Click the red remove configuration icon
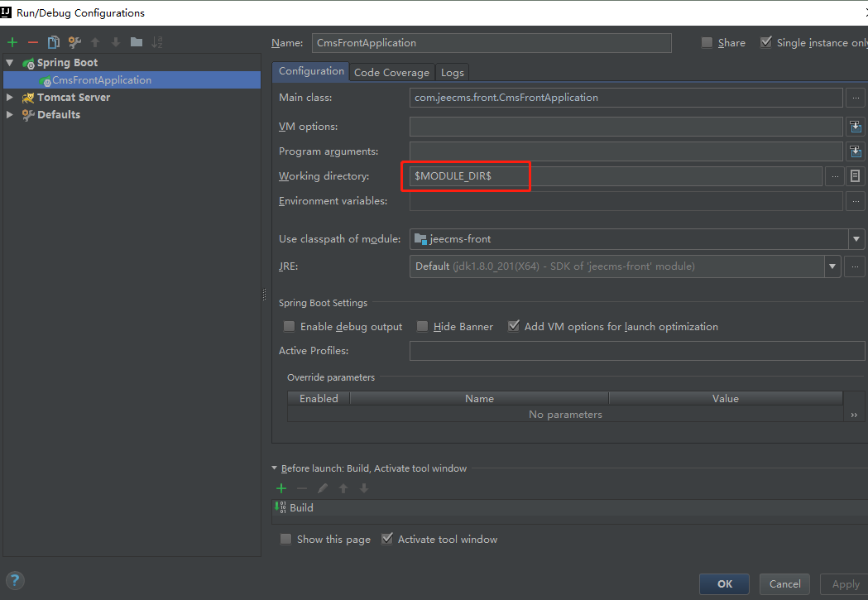 [x=33, y=42]
